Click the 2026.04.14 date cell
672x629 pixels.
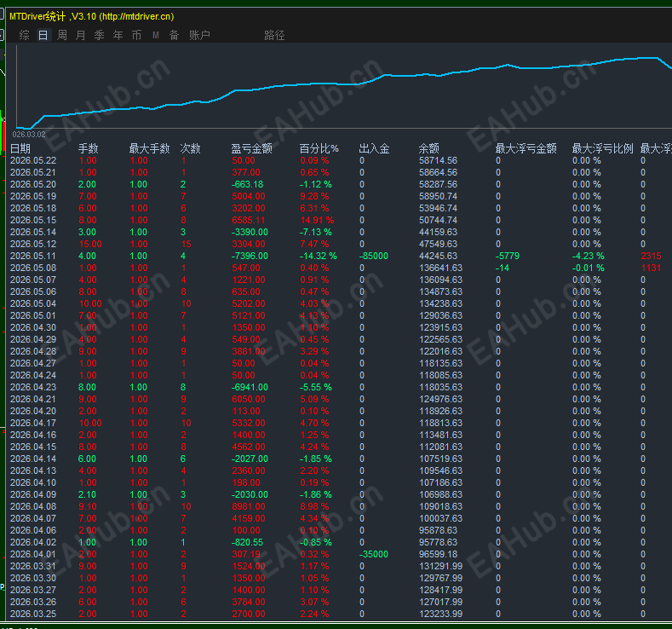point(33,459)
